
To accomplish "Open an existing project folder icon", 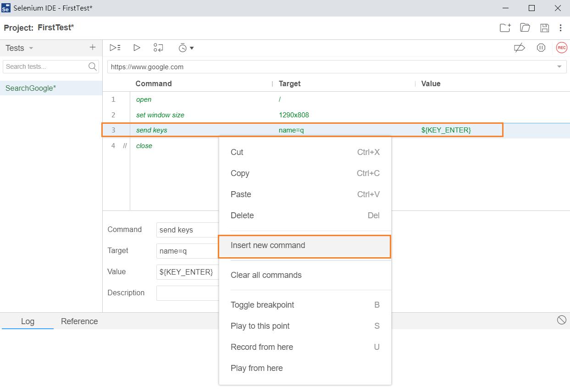I will point(525,28).
